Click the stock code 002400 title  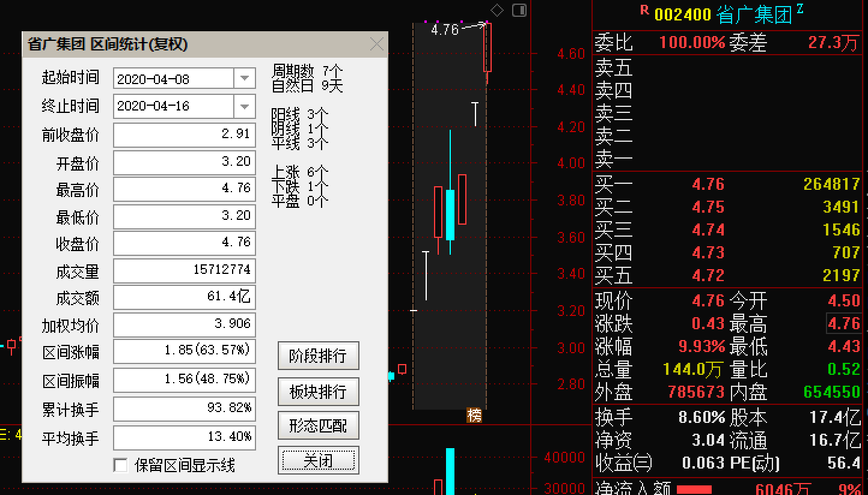682,14
